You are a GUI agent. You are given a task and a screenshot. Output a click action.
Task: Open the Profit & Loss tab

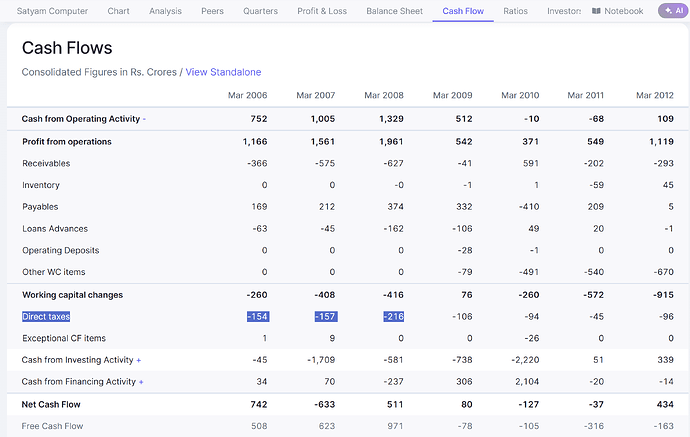click(x=322, y=11)
